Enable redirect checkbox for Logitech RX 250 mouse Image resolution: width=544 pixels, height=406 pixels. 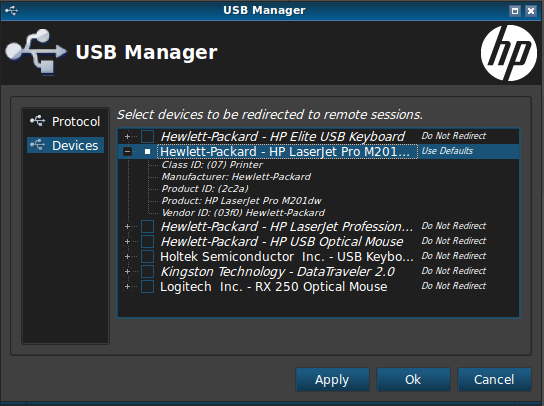[147, 287]
